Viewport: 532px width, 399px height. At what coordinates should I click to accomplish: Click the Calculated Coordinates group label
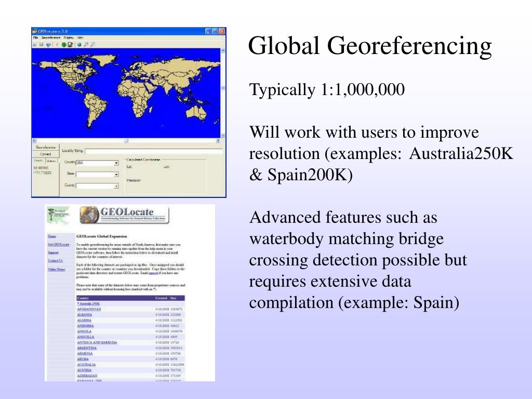pos(143,159)
